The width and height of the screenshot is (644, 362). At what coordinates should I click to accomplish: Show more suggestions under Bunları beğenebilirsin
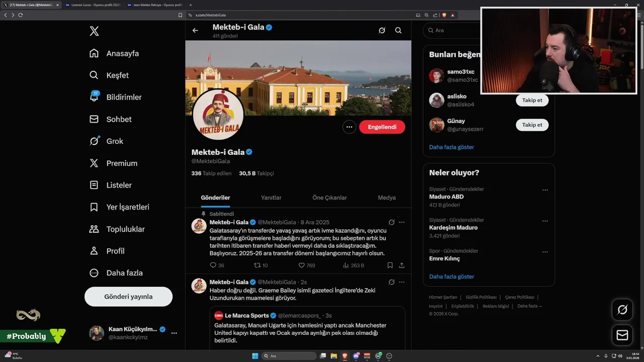(x=451, y=147)
